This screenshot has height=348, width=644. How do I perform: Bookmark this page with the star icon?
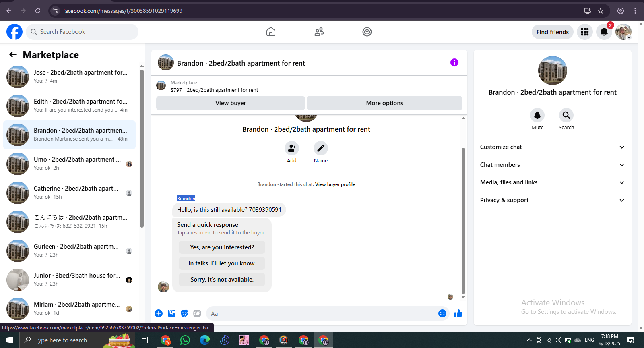tap(601, 11)
